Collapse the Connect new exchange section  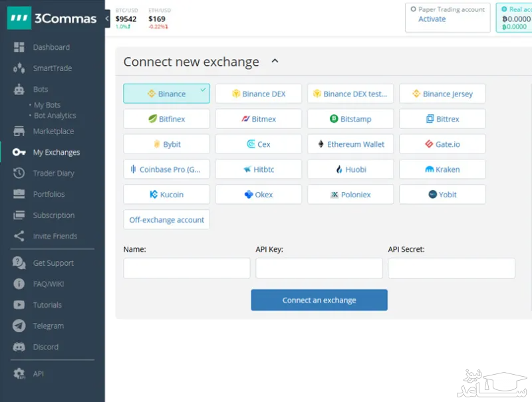click(x=275, y=60)
